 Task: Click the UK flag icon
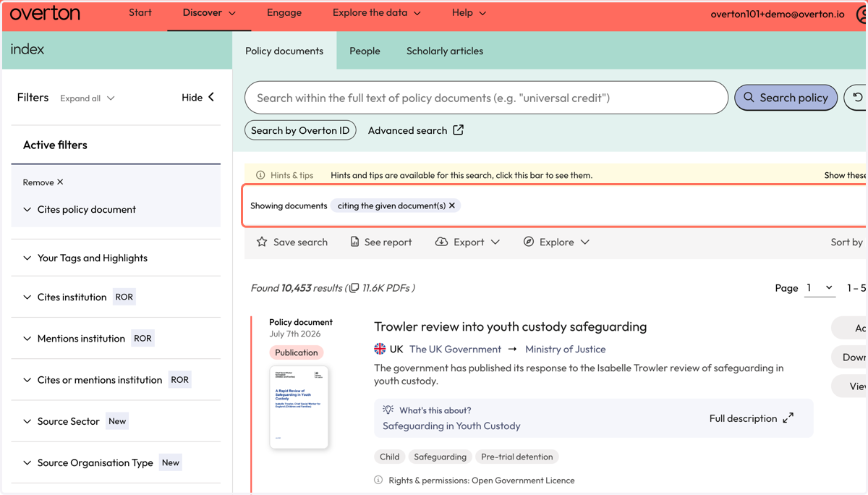380,349
